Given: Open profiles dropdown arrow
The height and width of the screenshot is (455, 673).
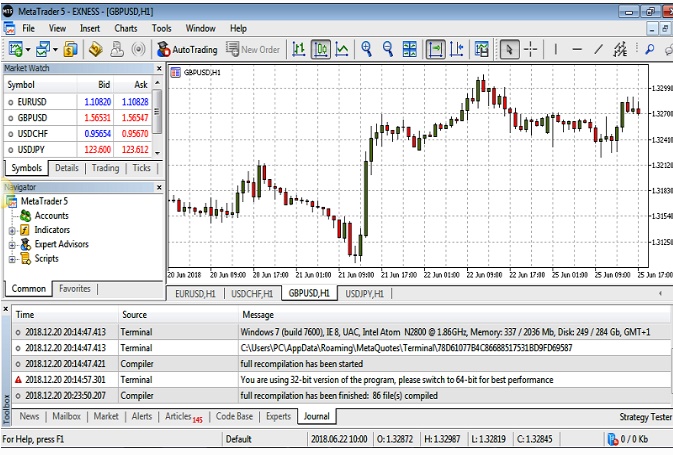Looking at the screenshot, I should [55, 50].
